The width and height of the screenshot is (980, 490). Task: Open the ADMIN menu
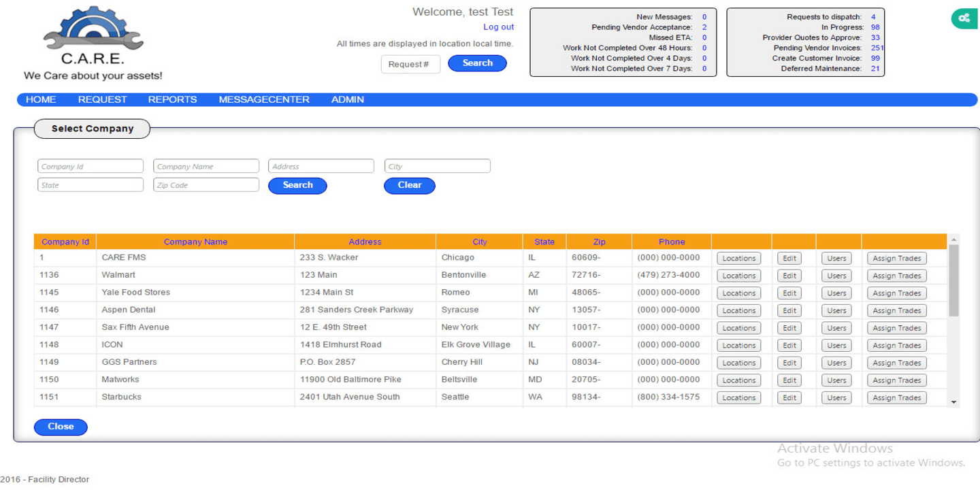348,99
